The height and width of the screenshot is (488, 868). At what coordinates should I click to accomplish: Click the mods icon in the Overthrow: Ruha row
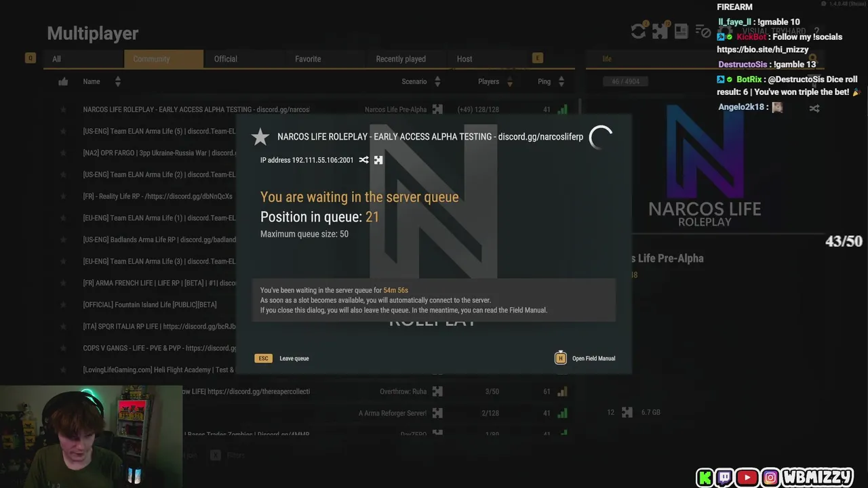pos(437,391)
